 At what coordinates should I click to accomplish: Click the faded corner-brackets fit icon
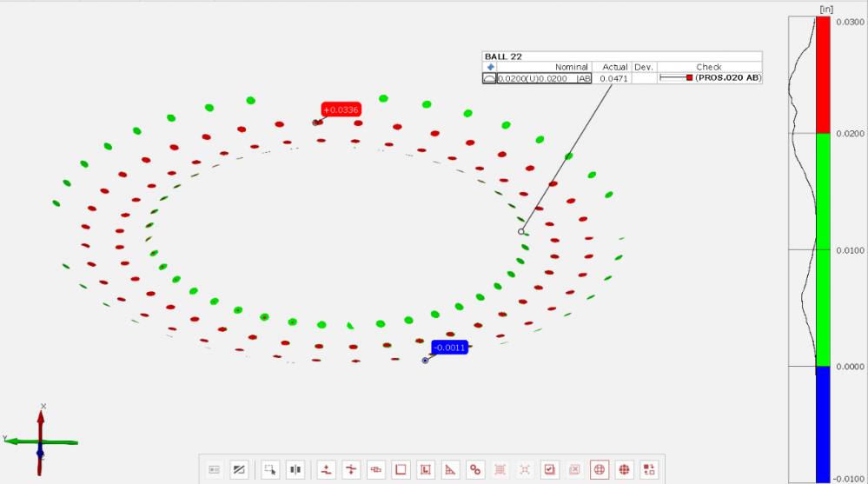(x=525, y=469)
